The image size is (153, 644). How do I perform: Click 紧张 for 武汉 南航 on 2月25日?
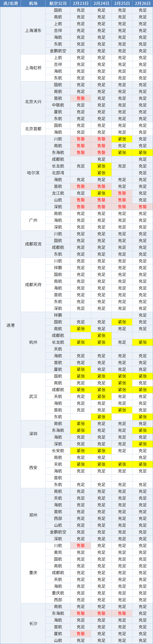[122, 383]
